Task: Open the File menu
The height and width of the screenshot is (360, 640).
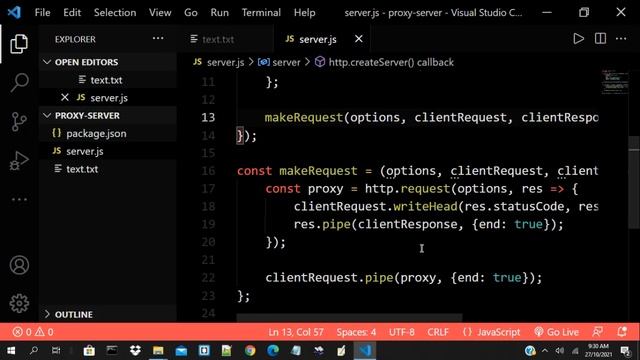Action: coord(42,13)
